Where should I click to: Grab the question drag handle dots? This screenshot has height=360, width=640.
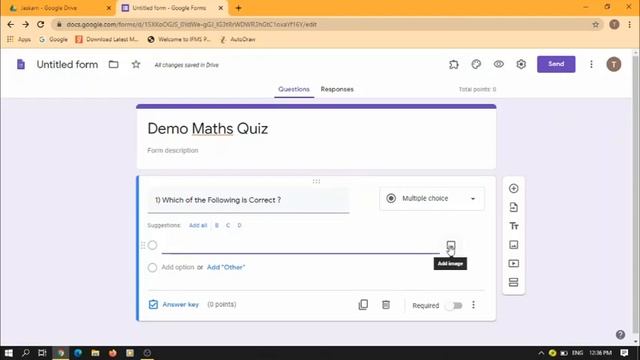(x=316, y=181)
